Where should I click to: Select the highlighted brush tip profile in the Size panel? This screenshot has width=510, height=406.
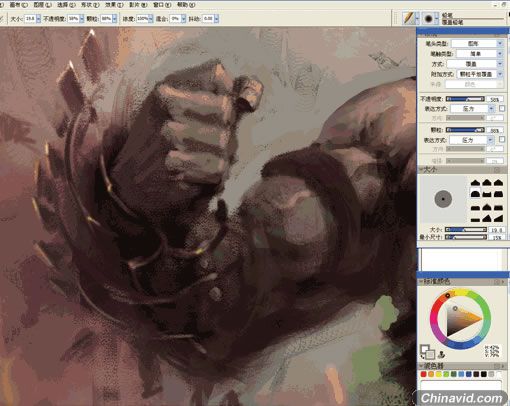475,193
